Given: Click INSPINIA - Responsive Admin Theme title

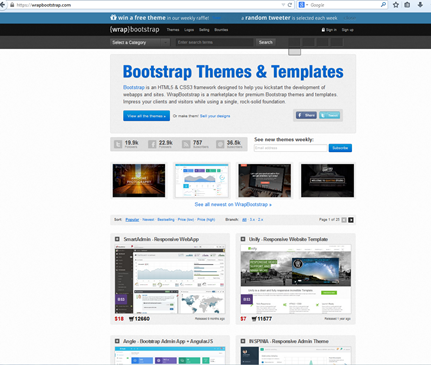Looking at the screenshot, I should click(x=289, y=341).
